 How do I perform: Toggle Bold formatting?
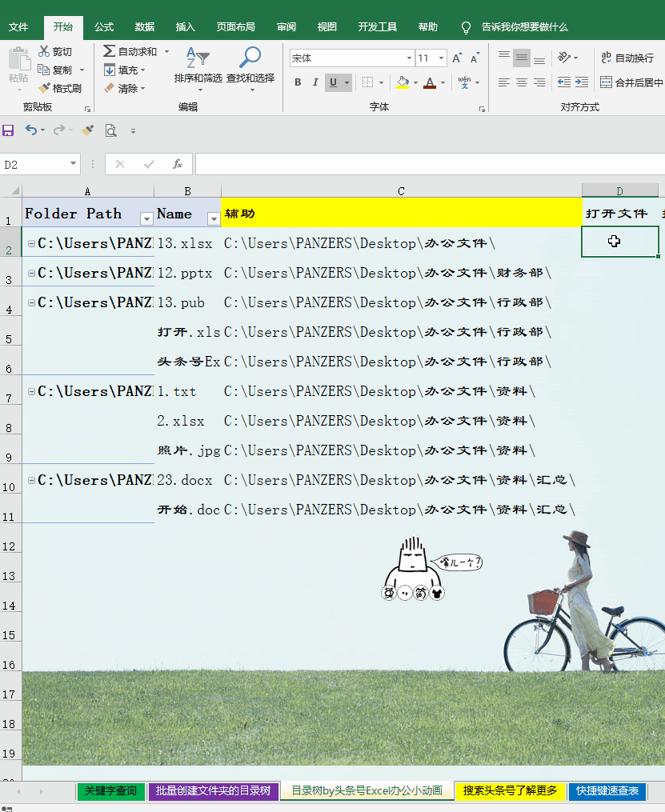click(297, 82)
